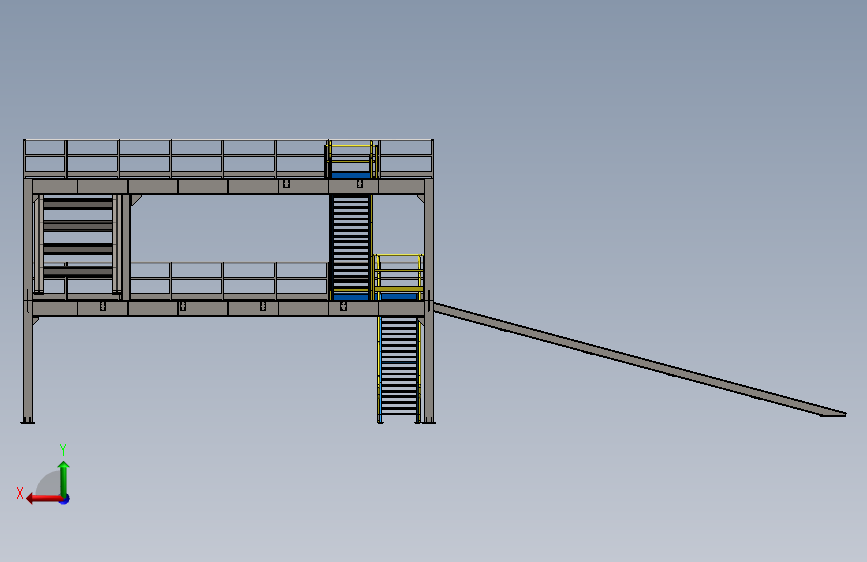Click the red X axis arrow of the triad
This screenshot has width=867, height=562.
(44, 499)
